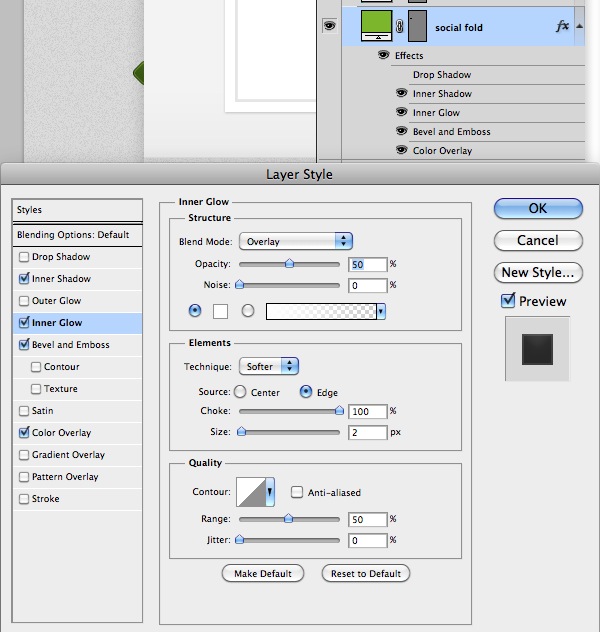
Task: Hide the social fold layer
Action: tap(329, 26)
